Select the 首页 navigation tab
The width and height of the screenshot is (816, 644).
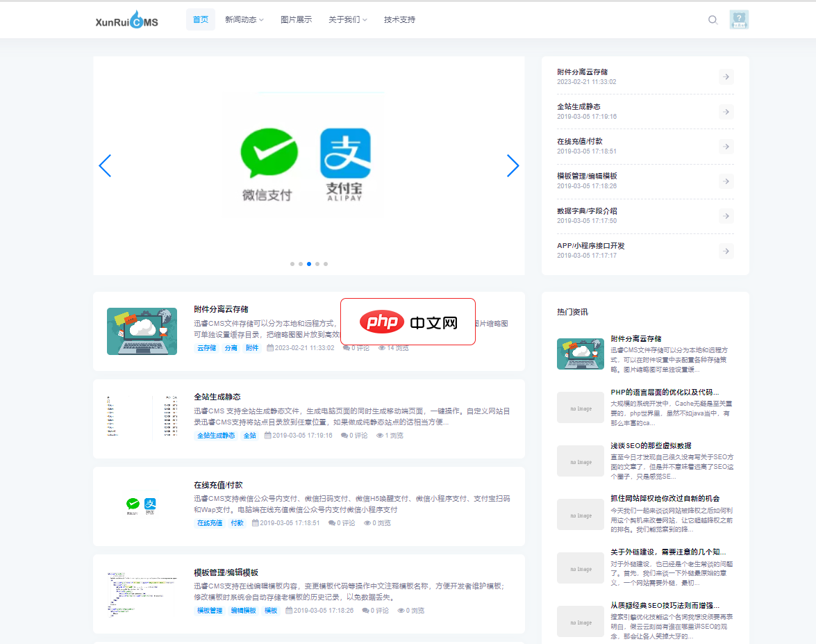(x=200, y=19)
